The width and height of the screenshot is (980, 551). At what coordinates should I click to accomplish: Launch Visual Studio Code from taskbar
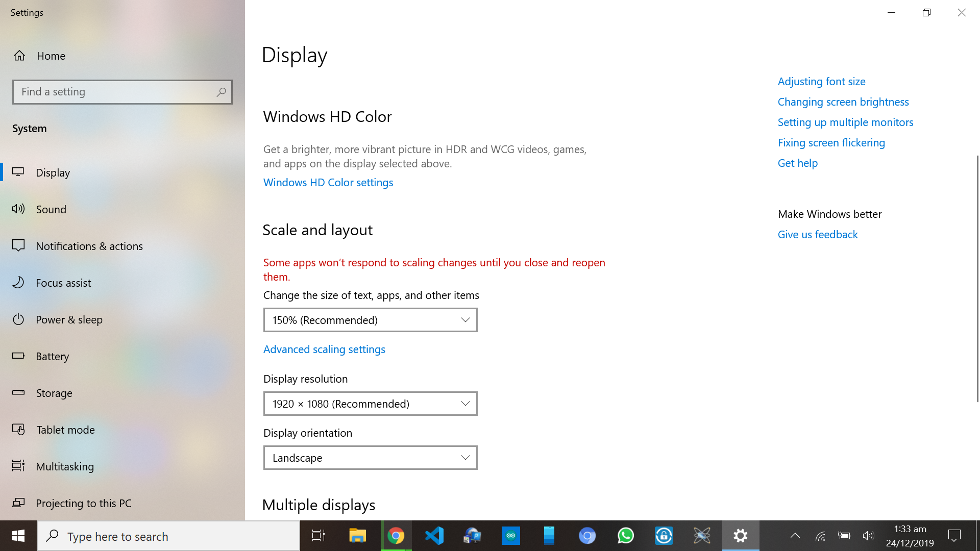(x=434, y=536)
